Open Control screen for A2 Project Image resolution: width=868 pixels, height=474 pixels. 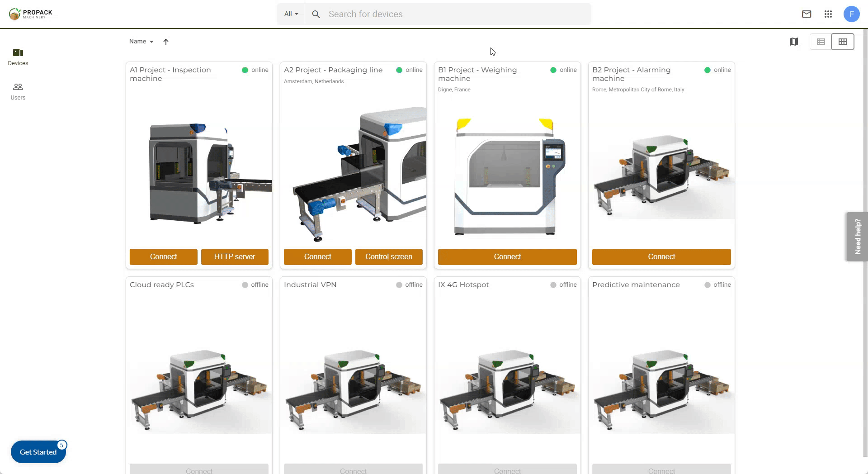click(x=389, y=256)
